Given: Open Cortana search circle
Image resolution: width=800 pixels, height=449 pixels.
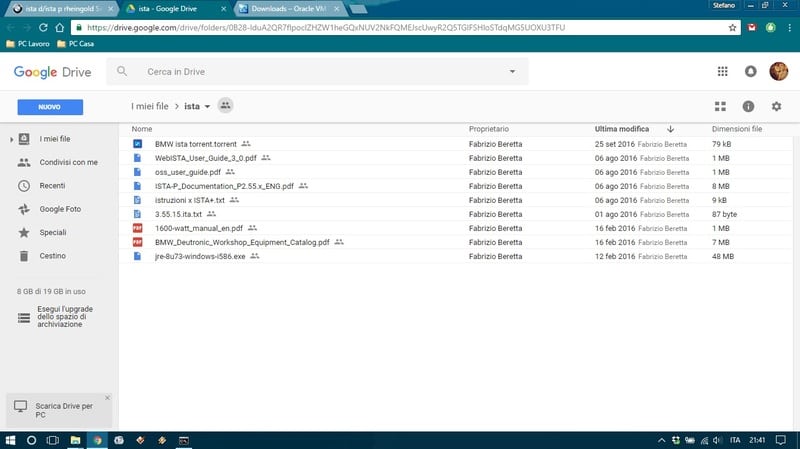Looking at the screenshot, I should pos(31,440).
